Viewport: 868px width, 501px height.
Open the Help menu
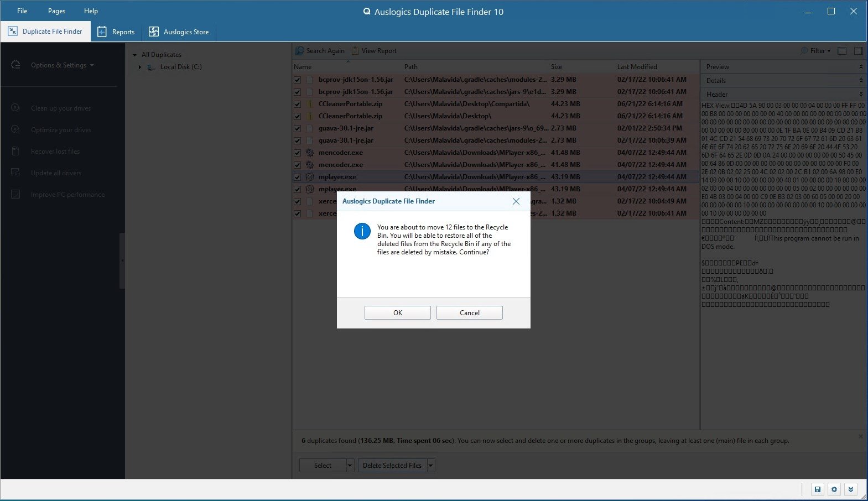point(91,11)
